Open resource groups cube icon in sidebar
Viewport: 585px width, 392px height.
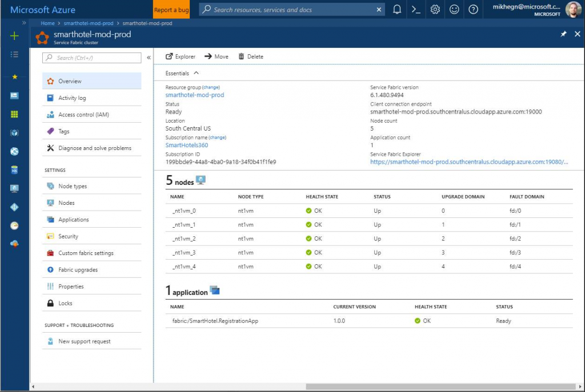(x=14, y=133)
